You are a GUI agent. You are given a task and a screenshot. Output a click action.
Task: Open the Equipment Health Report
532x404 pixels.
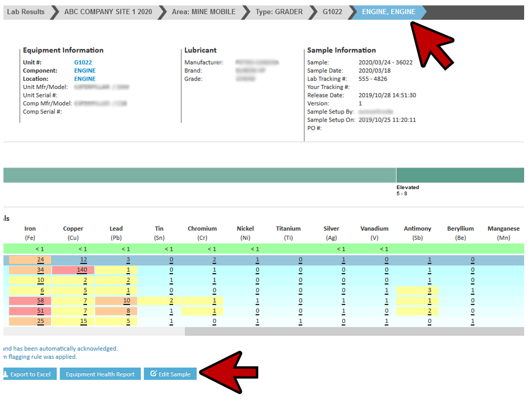pyautogui.click(x=100, y=374)
